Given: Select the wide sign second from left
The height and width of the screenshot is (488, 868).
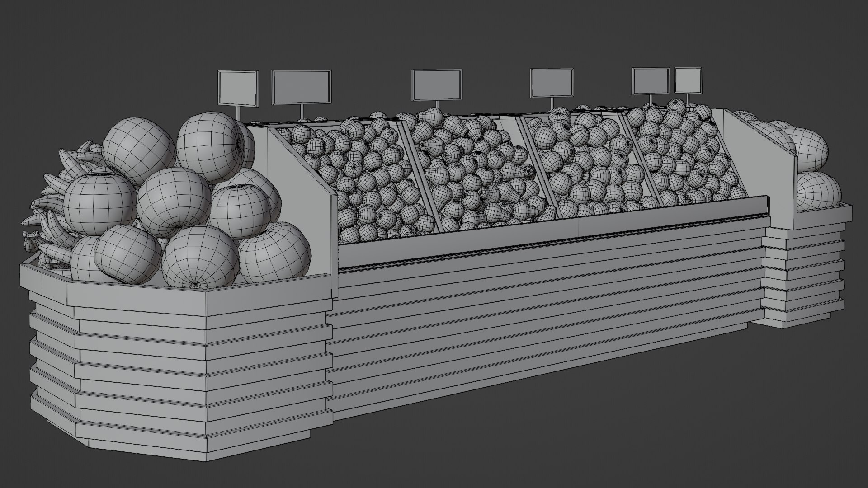Looking at the screenshot, I should point(301,87).
